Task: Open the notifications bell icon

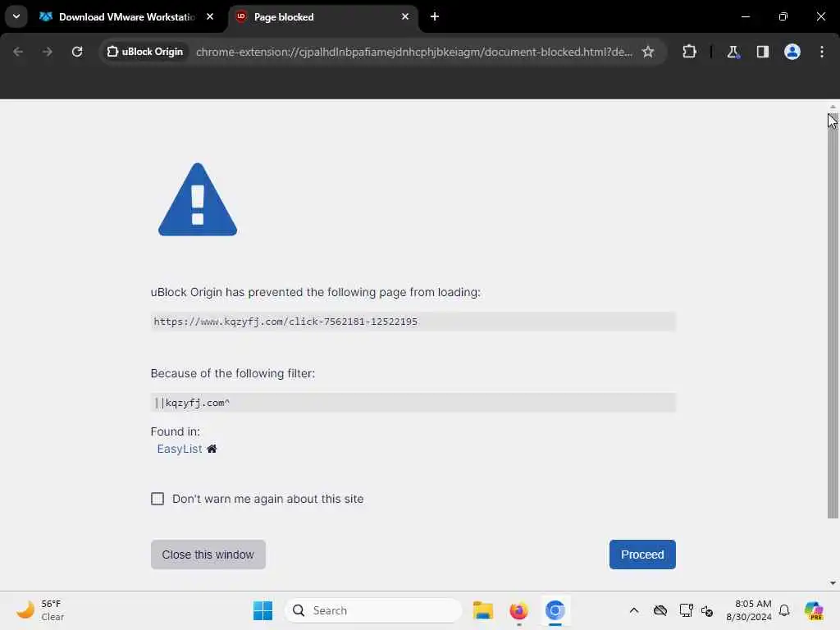Action: 784,610
